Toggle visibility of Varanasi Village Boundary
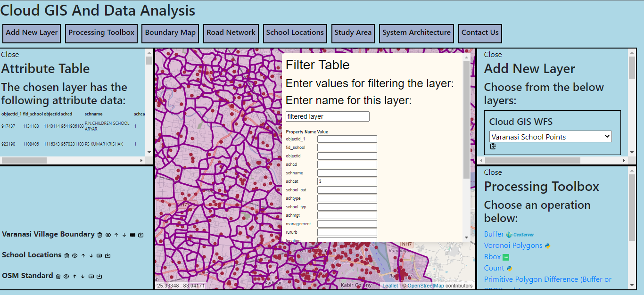Viewport: 644px width, 295px height. pyautogui.click(x=108, y=235)
